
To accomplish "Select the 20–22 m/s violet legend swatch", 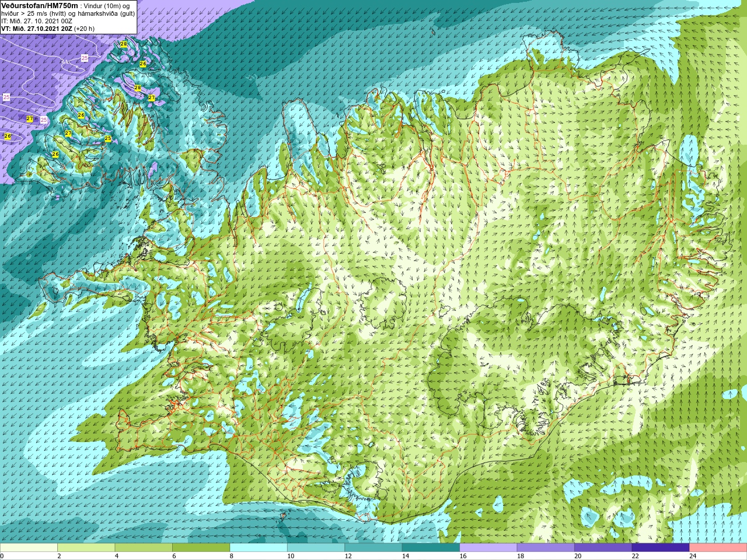I will point(603,548).
